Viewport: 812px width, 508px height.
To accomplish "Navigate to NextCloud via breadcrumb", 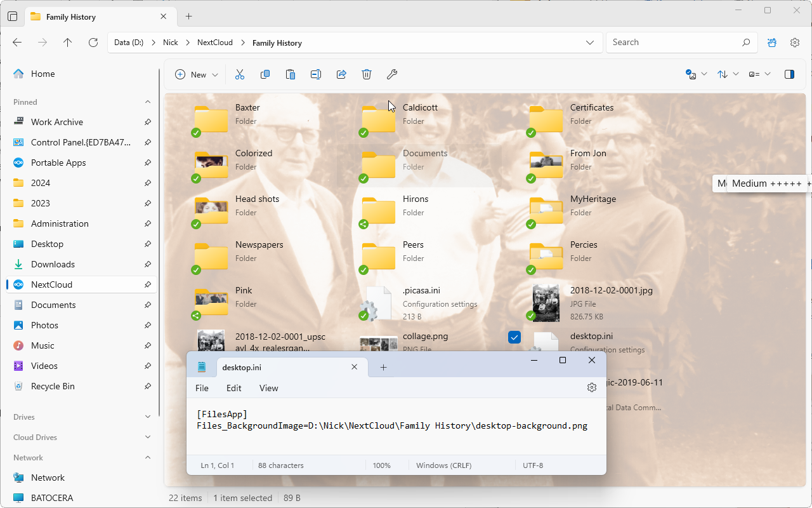I will click(x=215, y=43).
